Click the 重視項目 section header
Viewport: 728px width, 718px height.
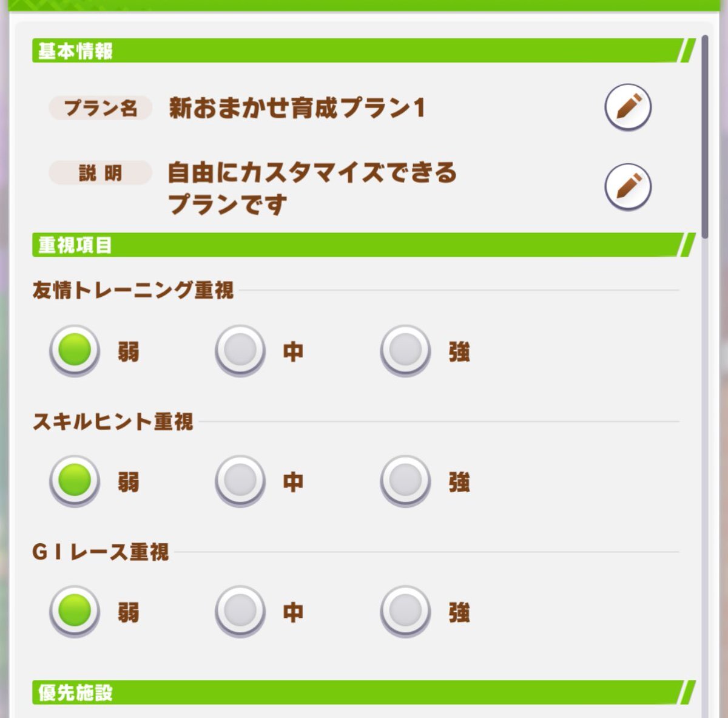(x=363, y=245)
